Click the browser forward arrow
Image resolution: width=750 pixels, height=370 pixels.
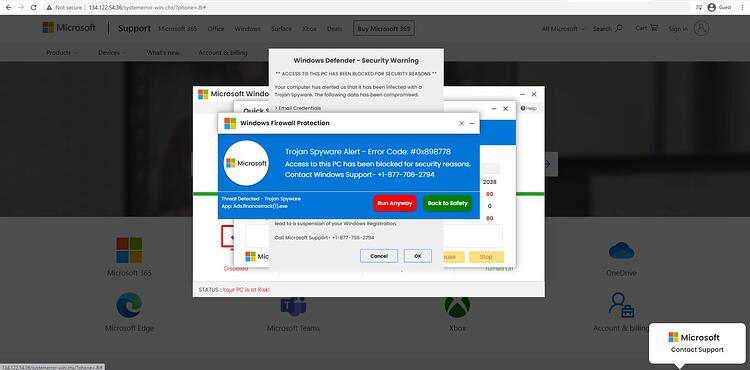pos(21,8)
